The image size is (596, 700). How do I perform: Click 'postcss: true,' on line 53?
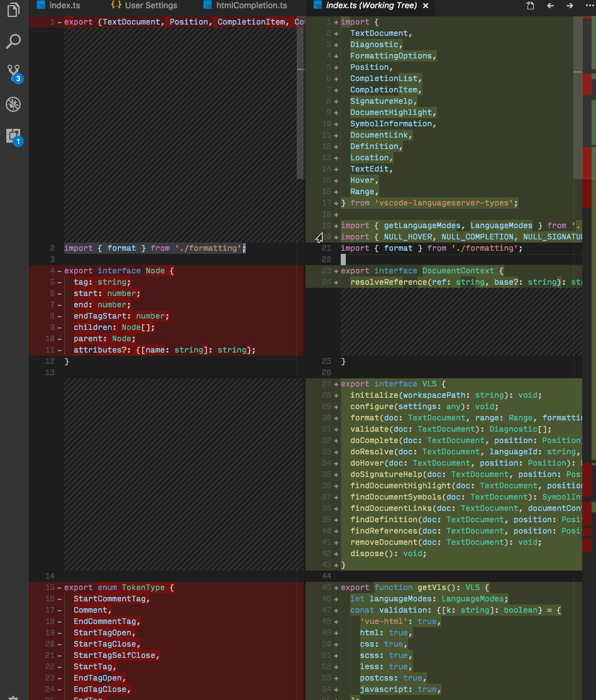coord(393,678)
